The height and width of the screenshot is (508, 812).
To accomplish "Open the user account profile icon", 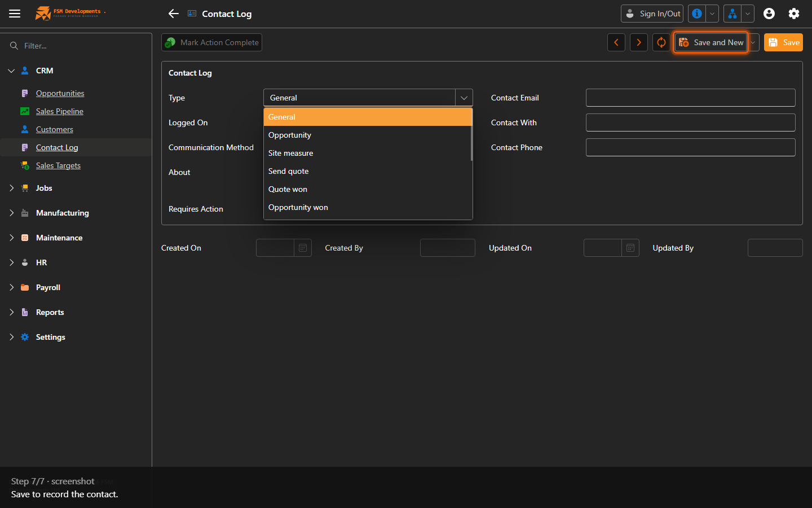I will point(769,14).
